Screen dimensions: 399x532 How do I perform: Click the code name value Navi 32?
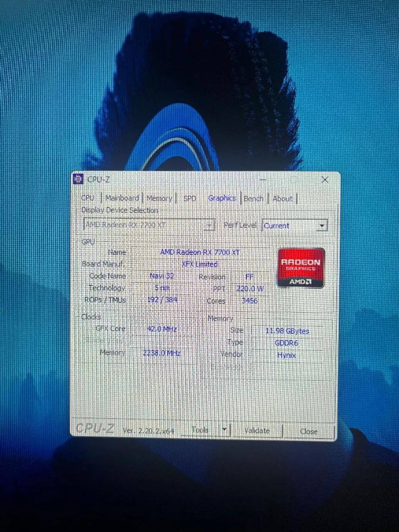point(162,276)
